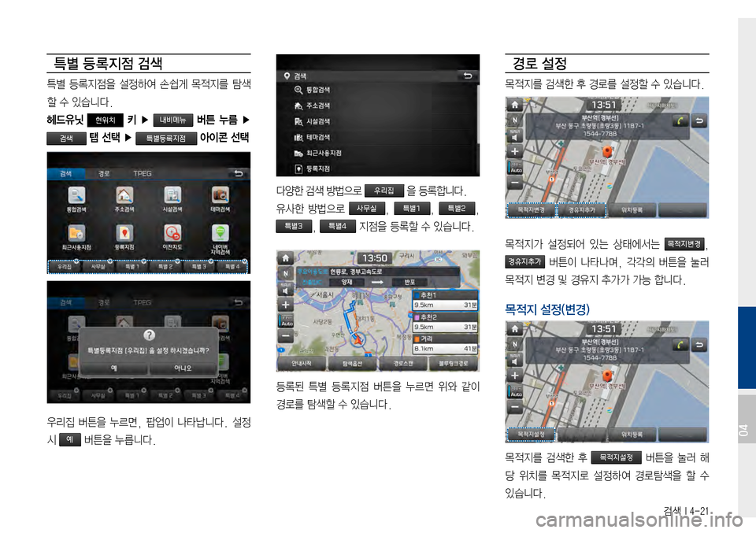This screenshot has height=533, width=756.
Task: Tap the 목적지설정 button on the map
Action: [531, 435]
